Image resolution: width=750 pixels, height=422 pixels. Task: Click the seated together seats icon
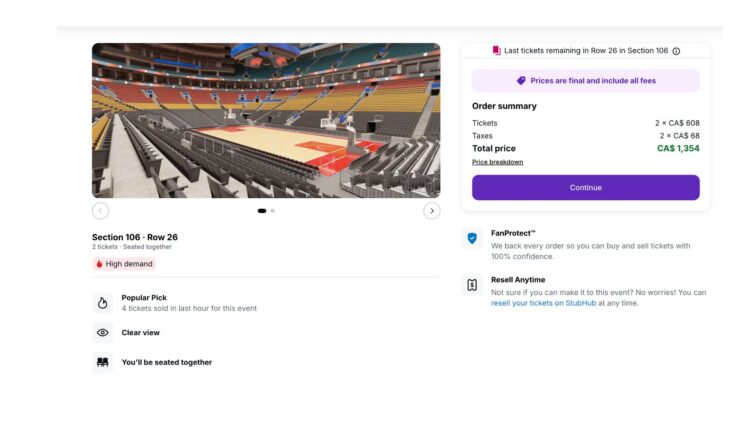pos(102,362)
